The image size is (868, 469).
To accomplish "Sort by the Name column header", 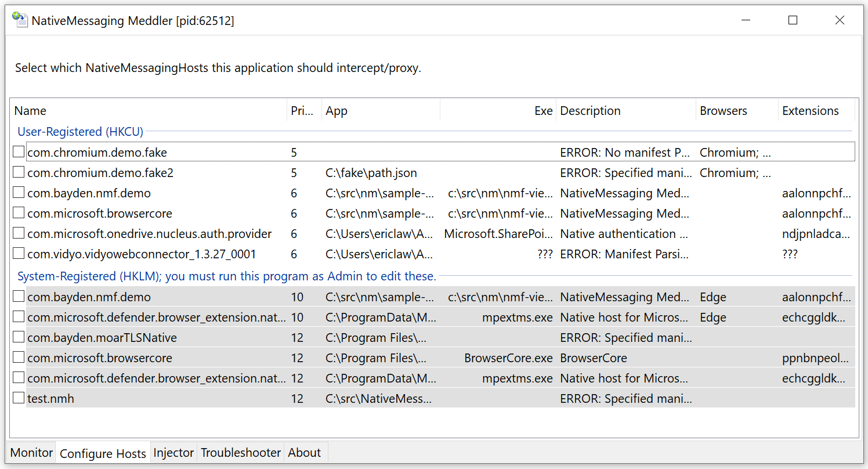I will click(x=149, y=111).
